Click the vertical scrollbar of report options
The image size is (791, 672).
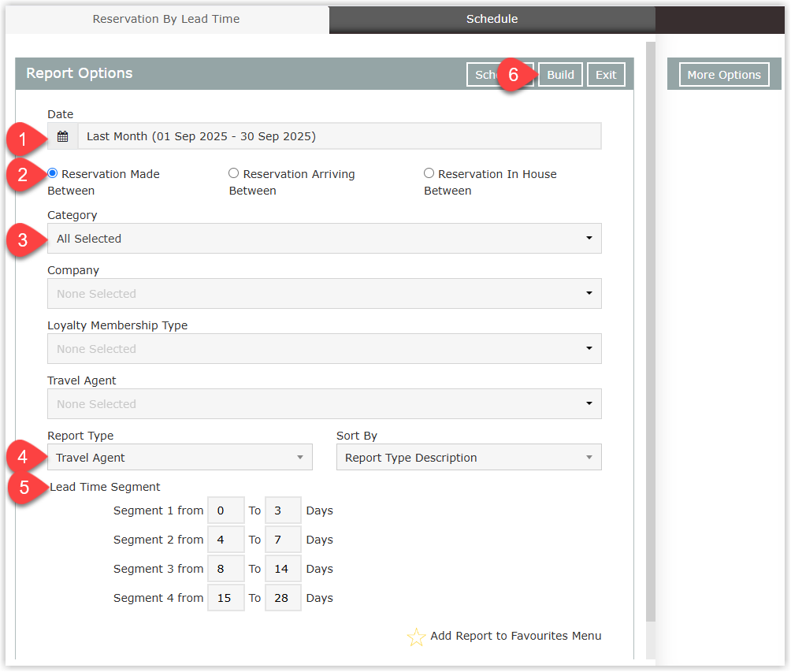click(651, 332)
